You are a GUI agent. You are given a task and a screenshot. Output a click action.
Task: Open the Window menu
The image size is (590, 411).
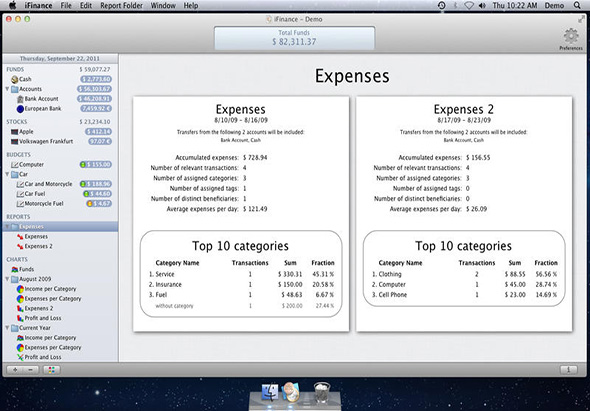tap(163, 6)
